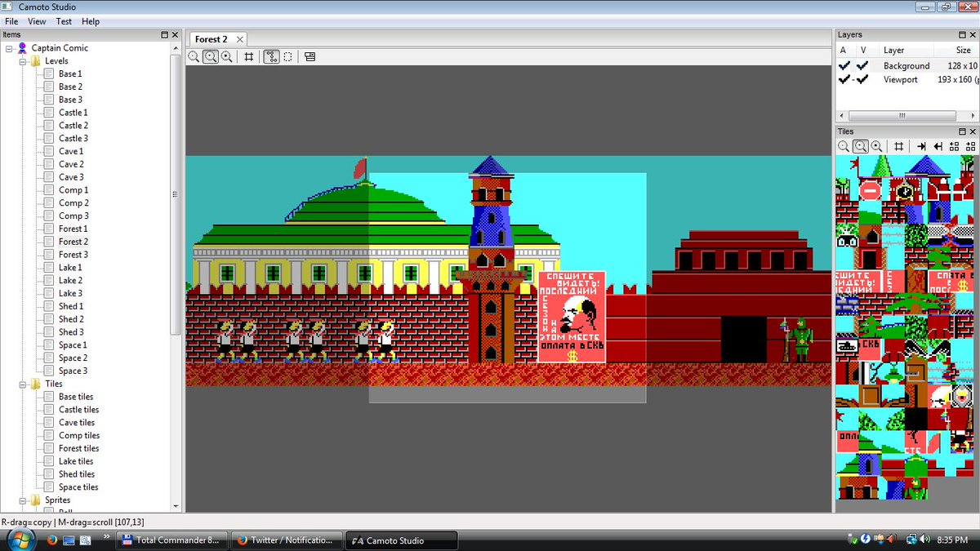
Task: Open the Help menu
Action: 91,21
